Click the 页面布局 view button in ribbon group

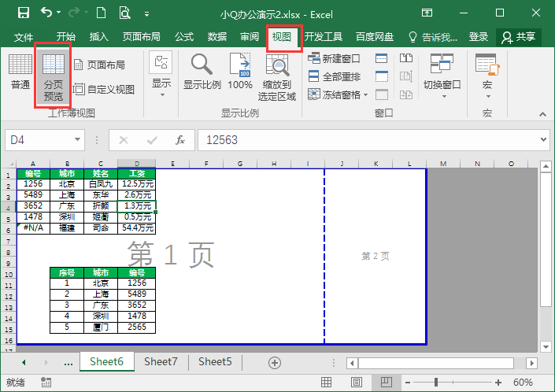pyautogui.click(x=99, y=65)
